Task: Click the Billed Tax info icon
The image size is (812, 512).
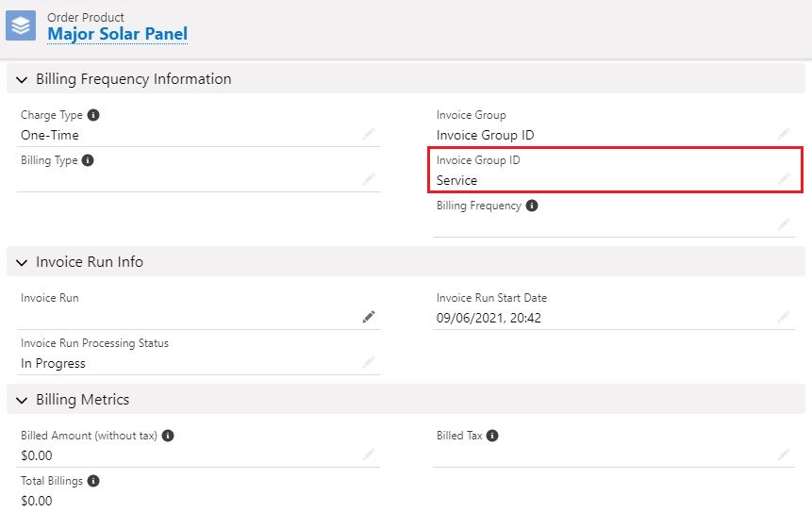Action: (x=492, y=436)
